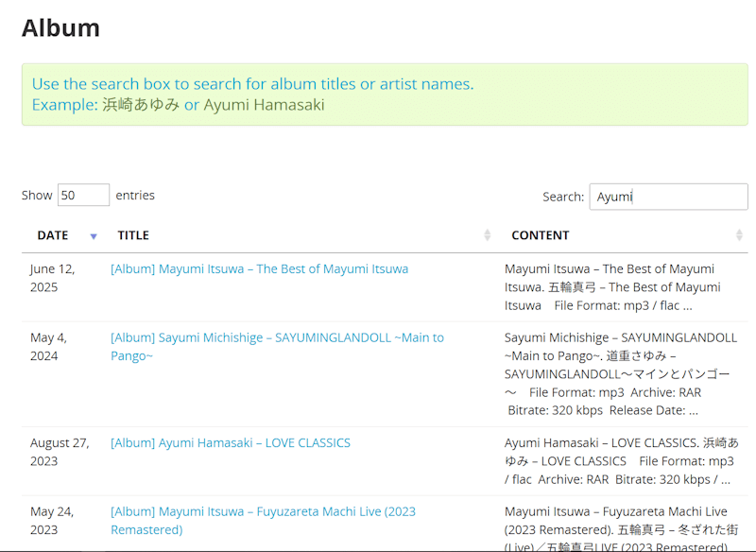Click the date June 12, 2025

point(53,278)
